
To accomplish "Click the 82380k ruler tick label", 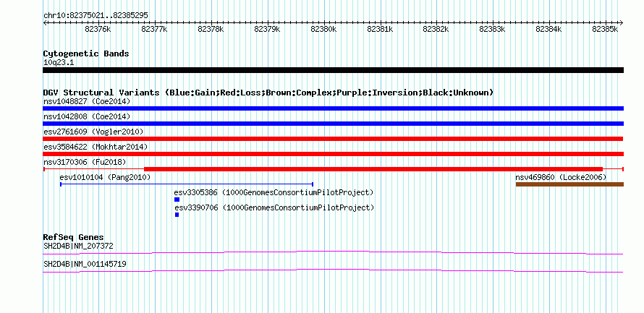I will point(323,29).
